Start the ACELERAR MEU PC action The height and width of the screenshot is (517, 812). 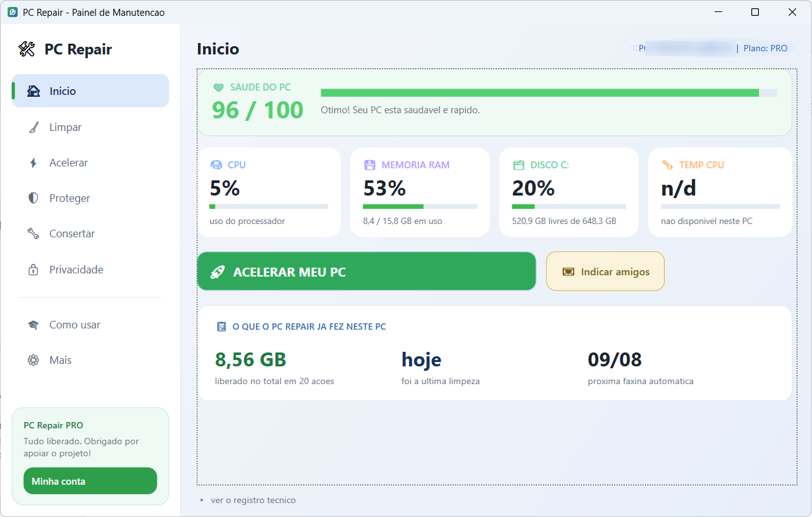(x=367, y=271)
